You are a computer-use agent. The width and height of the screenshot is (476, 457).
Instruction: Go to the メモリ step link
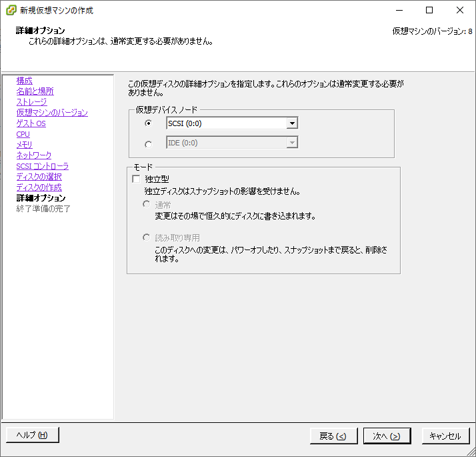pyautogui.click(x=24, y=145)
